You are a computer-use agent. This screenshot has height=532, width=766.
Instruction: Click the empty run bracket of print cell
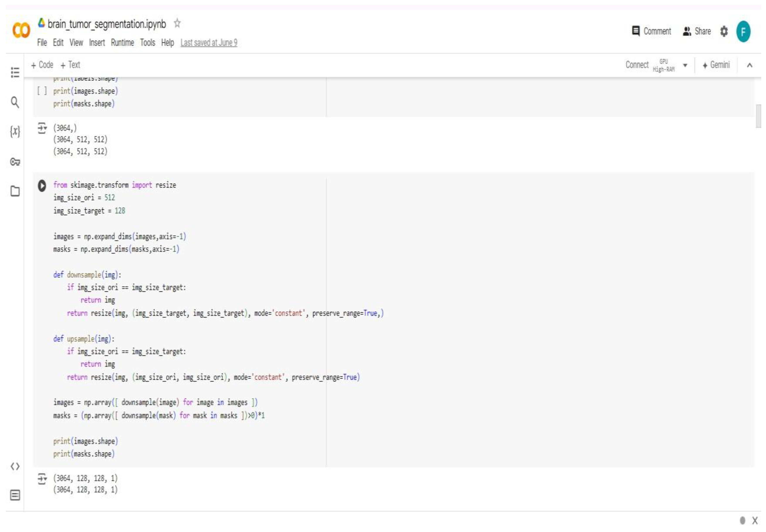[x=42, y=91]
